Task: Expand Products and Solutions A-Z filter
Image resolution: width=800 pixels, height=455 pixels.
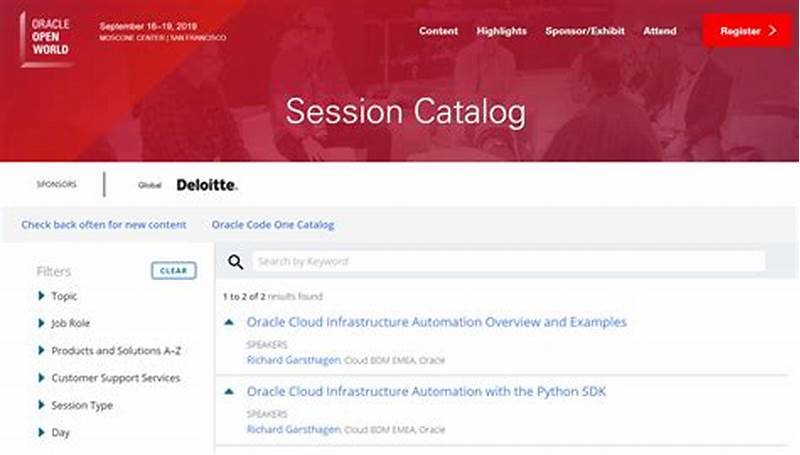Action: point(110,351)
